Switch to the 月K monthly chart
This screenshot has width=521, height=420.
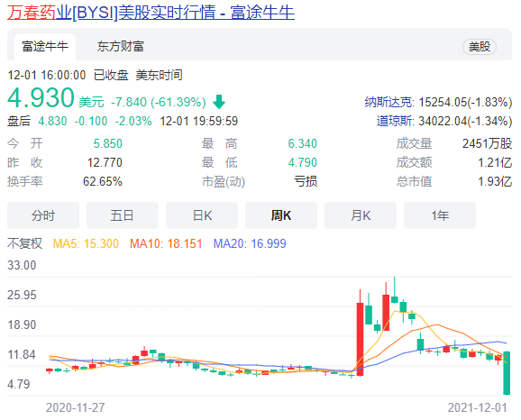[361, 215]
